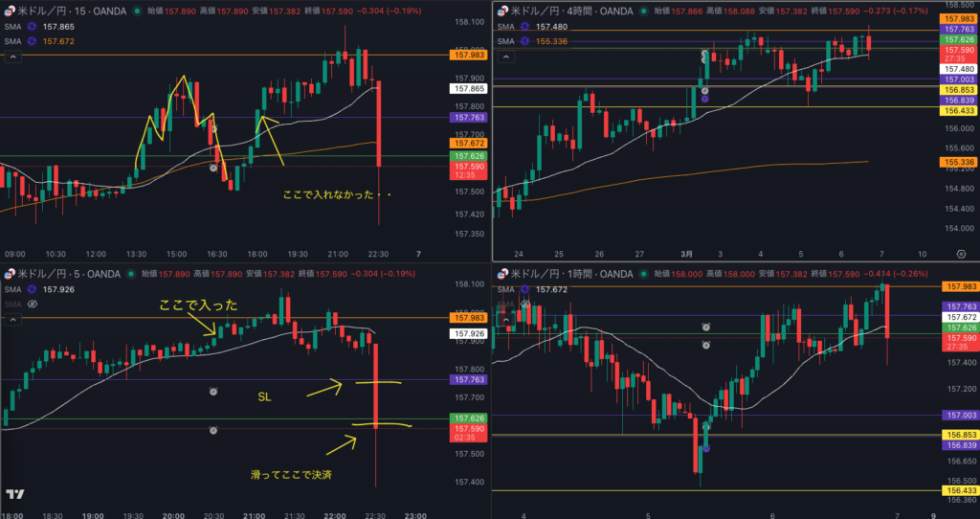Collapse indicator legend on 5-minute chart

(x=13, y=318)
